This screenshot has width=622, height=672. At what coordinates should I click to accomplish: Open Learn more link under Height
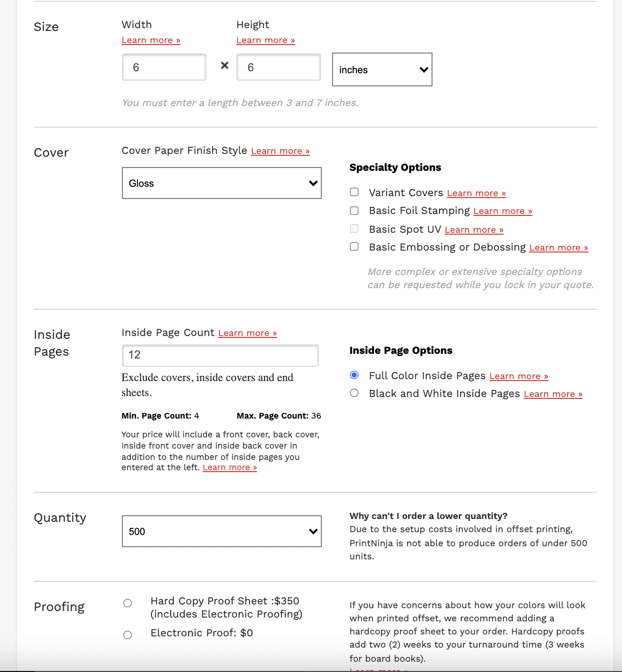point(265,40)
